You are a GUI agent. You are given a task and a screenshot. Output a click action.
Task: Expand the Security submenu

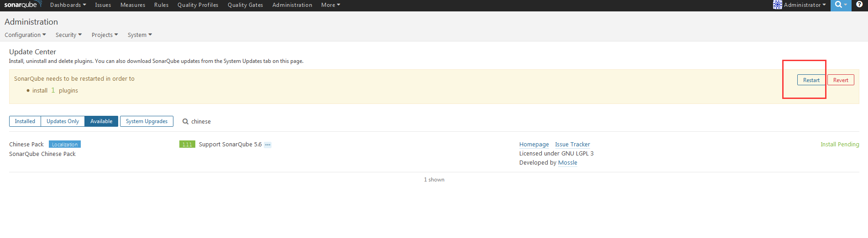click(68, 35)
